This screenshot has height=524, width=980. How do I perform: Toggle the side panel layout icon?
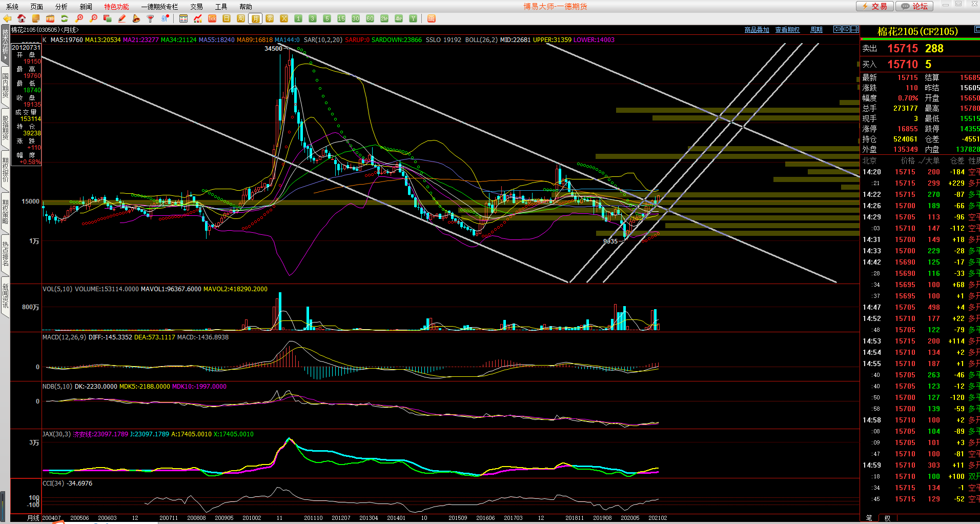(855, 29)
